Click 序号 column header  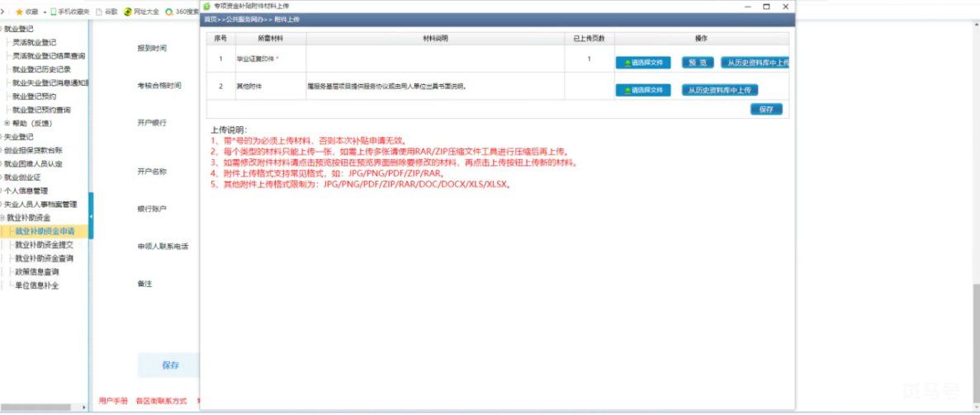(220, 39)
